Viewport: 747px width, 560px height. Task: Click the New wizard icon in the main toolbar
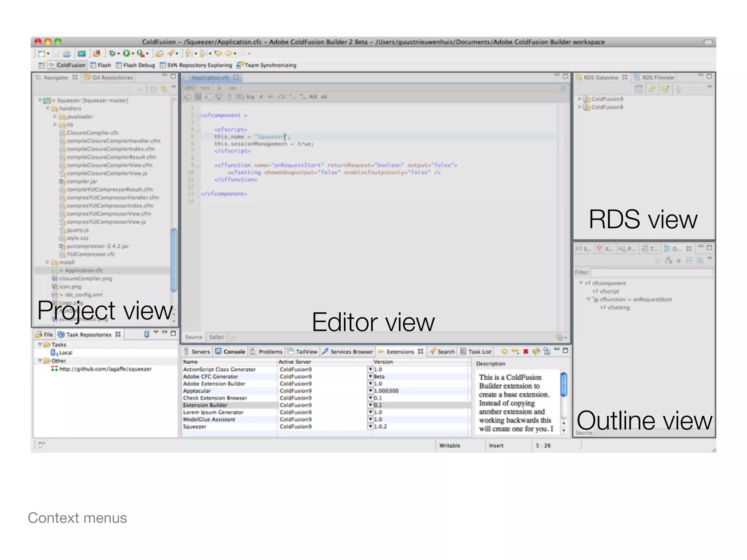pyautogui.click(x=42, y=54)
